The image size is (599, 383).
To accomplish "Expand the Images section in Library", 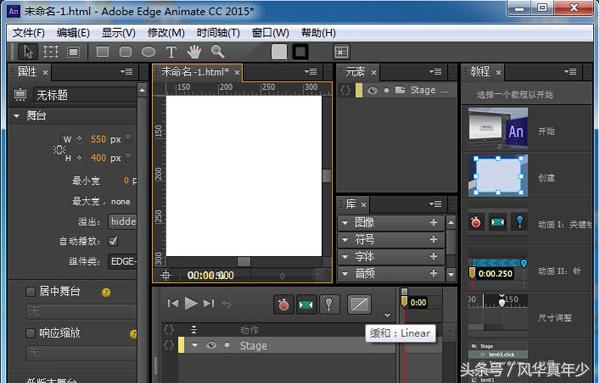I will point(345,223).
